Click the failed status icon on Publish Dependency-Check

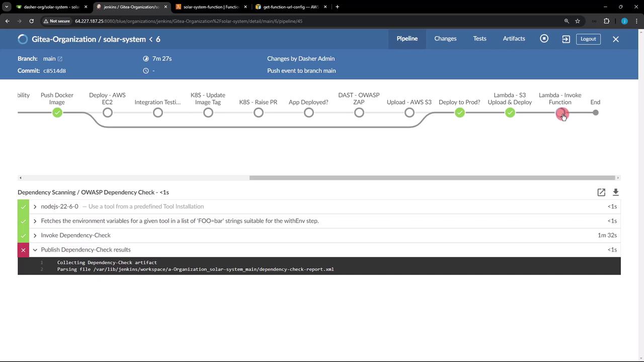click(x=23, y=250)
